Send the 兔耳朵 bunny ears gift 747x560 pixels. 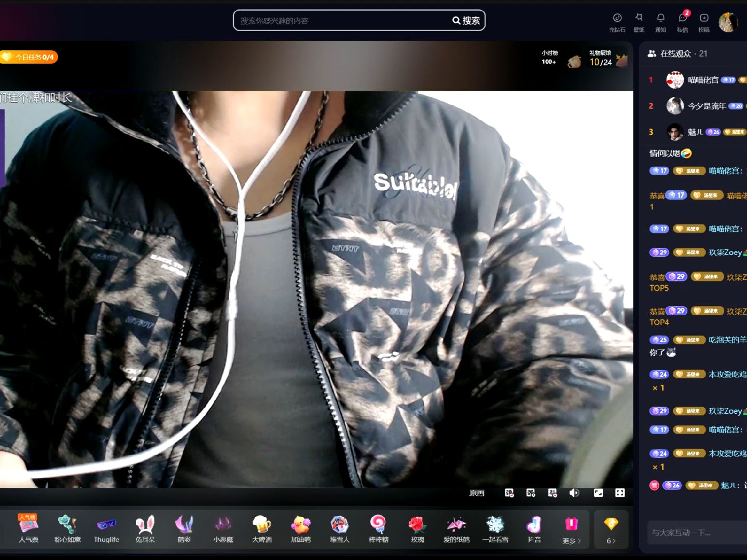[x=145, y=529]
